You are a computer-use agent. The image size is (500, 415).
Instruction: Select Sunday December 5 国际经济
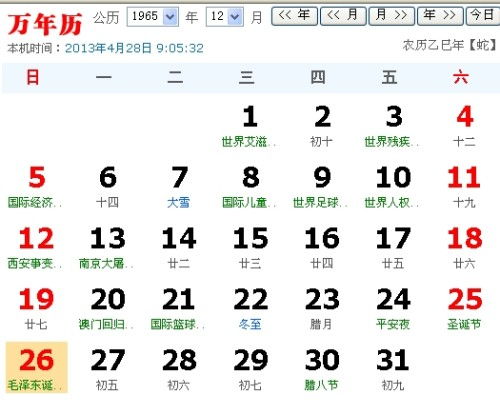click(x=36, y=187)
